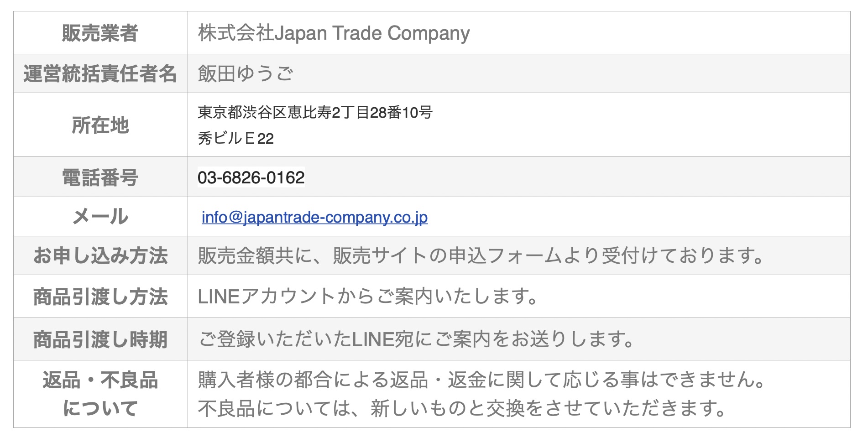The image size is (868, 448).
Task: Click the 所在地 label cell
Action: pyautogui.click(x=100, y=125)
